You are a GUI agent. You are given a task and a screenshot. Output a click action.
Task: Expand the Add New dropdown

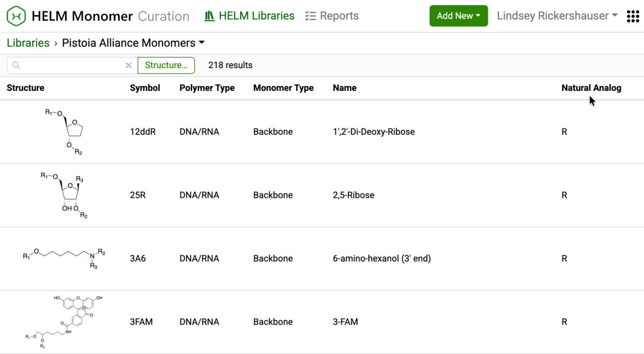[458, 16]
